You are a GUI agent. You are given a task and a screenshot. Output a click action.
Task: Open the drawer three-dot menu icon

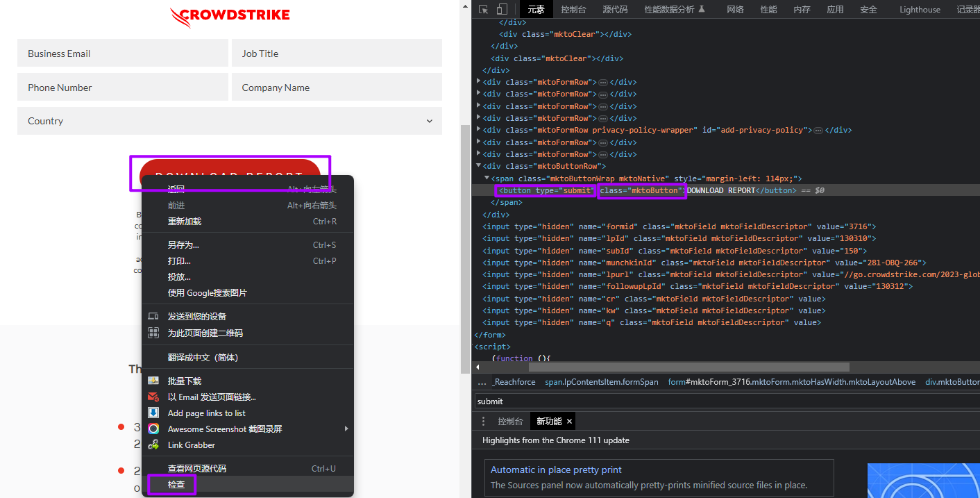pyautogui.click(x=484, y=421)
